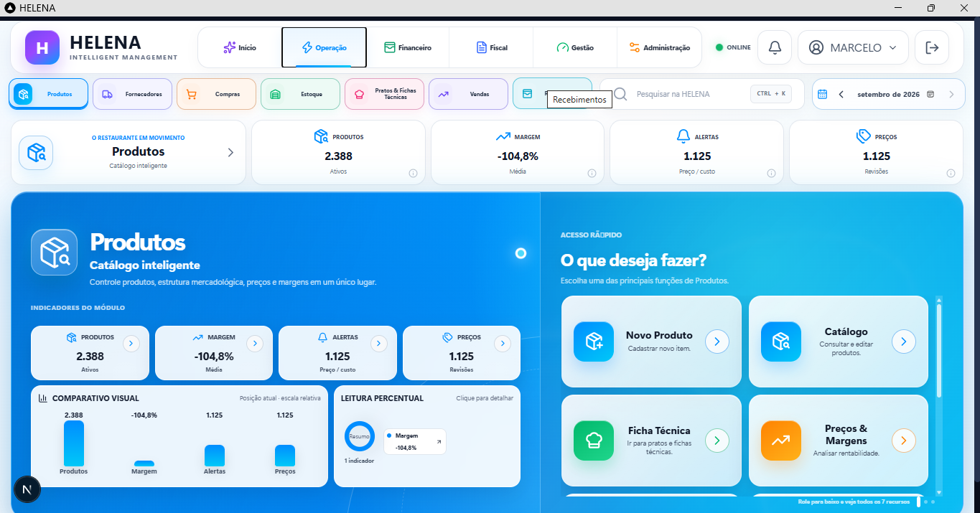Click the scroll-down arrow of the quick-access list
This screenshot has width=980, height=513.
pyautogui.click(x=938, y=491)
